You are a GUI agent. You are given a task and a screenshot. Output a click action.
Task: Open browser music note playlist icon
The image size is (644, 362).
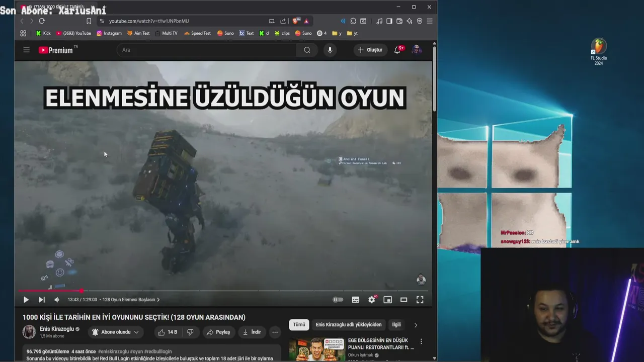tap(379, 21)
